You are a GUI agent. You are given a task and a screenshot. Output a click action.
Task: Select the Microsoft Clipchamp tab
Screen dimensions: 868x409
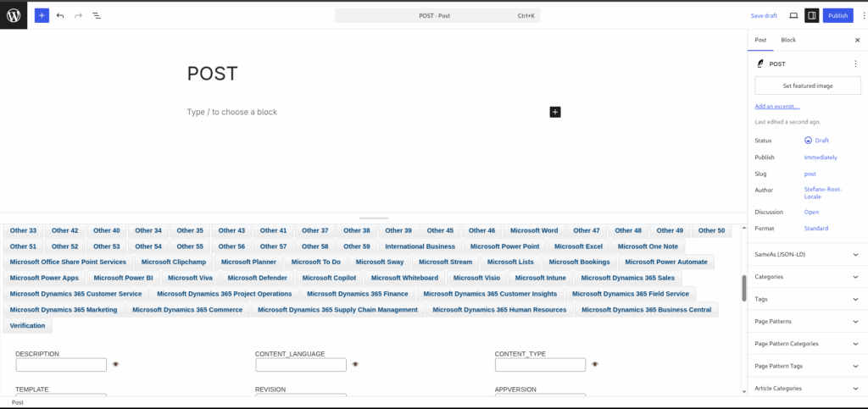(174, 262)
